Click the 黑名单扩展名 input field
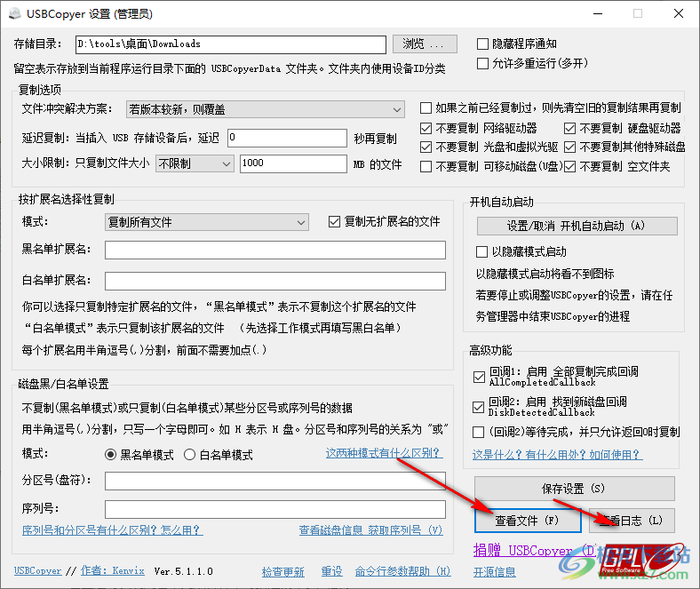This screenshot has width=700, height=589. click(275, 250)
